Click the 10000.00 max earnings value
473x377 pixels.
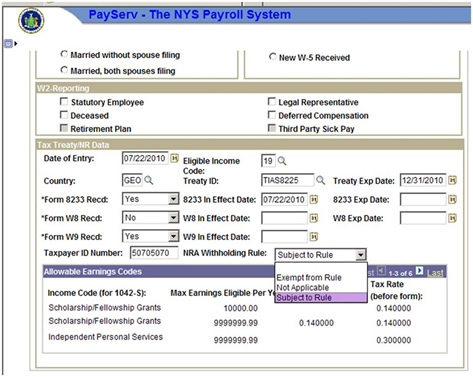[x=241, y=308]
